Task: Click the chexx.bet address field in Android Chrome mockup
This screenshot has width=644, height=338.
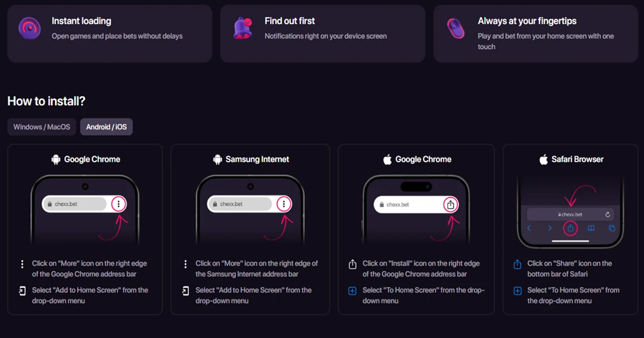Action: pyautogui.click(x=76, y=204)
